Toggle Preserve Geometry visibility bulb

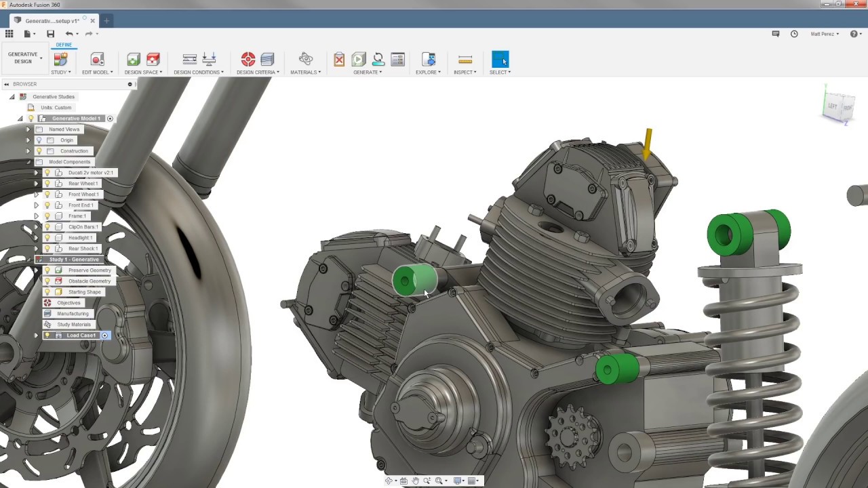click(47, 270)
